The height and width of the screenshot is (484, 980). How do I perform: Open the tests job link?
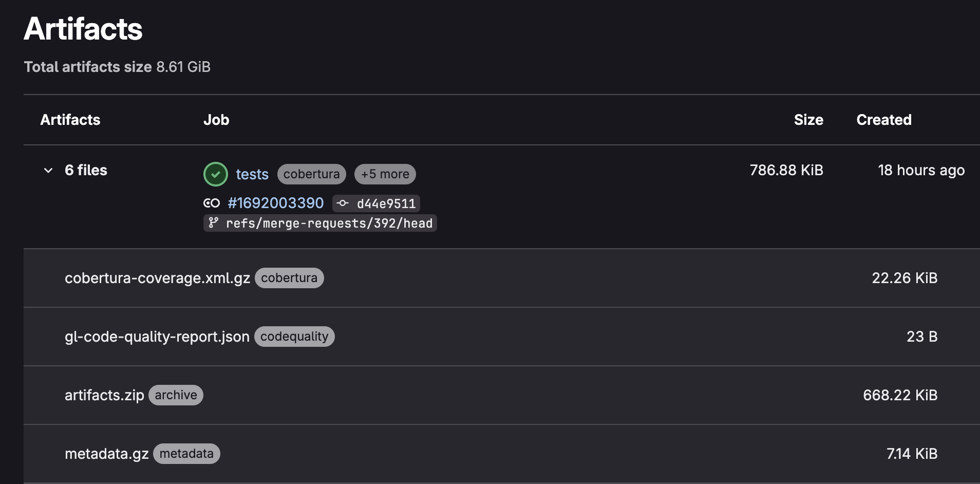pos(252,174)
